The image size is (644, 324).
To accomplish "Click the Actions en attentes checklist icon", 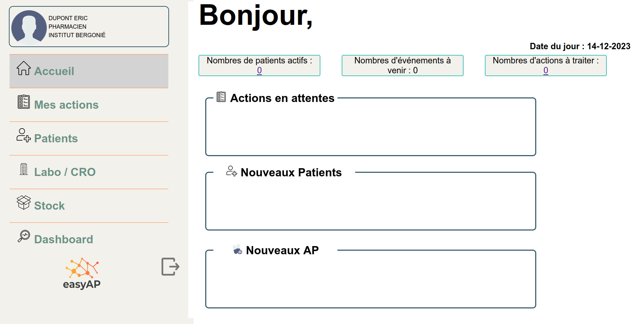I will (221, 97).
